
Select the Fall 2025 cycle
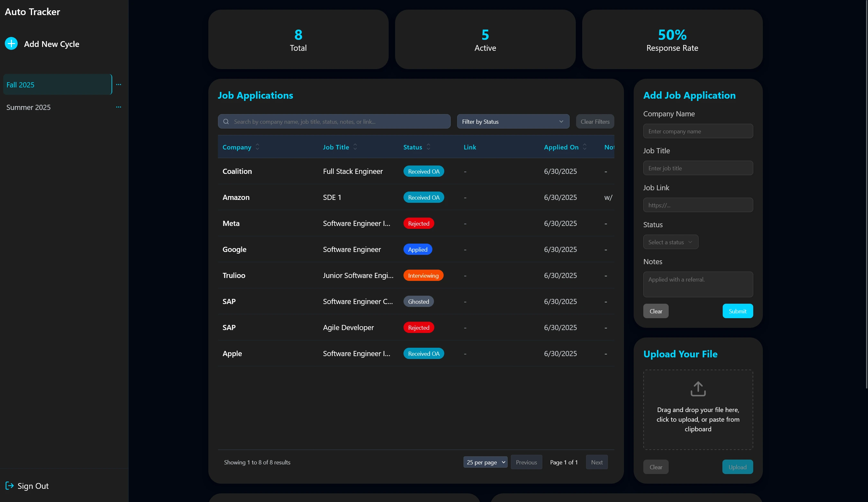pyautogui.click(x=58, y=85)
